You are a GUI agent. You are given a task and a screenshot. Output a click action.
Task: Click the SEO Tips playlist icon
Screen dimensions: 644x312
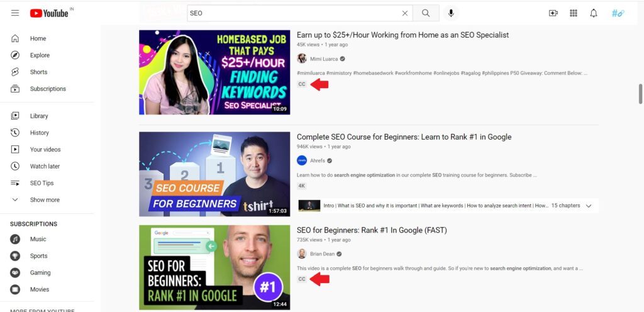pyautogui.click(x=15, y=183)
